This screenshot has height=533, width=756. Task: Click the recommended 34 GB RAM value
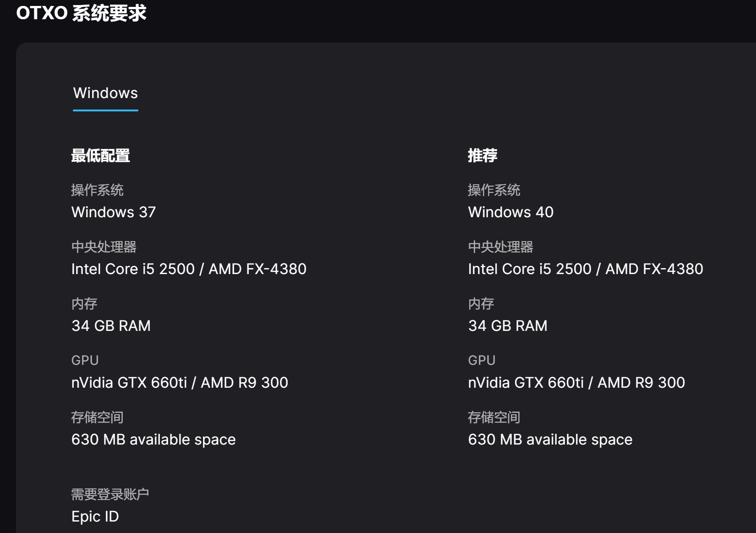[508, 326]
